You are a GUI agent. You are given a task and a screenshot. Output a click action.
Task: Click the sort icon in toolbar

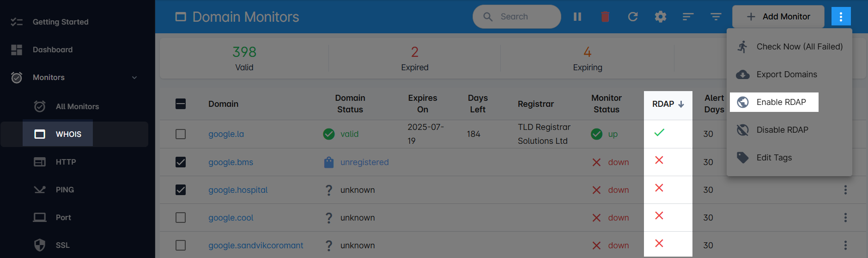(688, 17)
